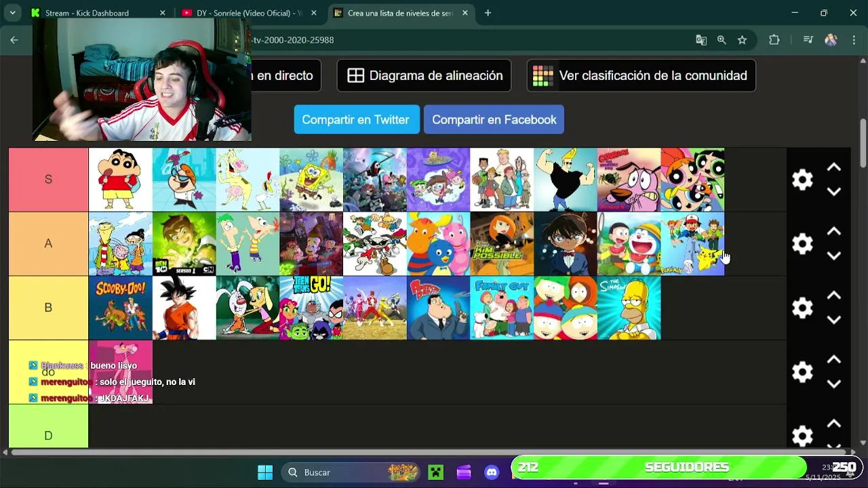Open a new browser tab with plus
The width and height of the screenshot is (868, 488).
(488, 13)
